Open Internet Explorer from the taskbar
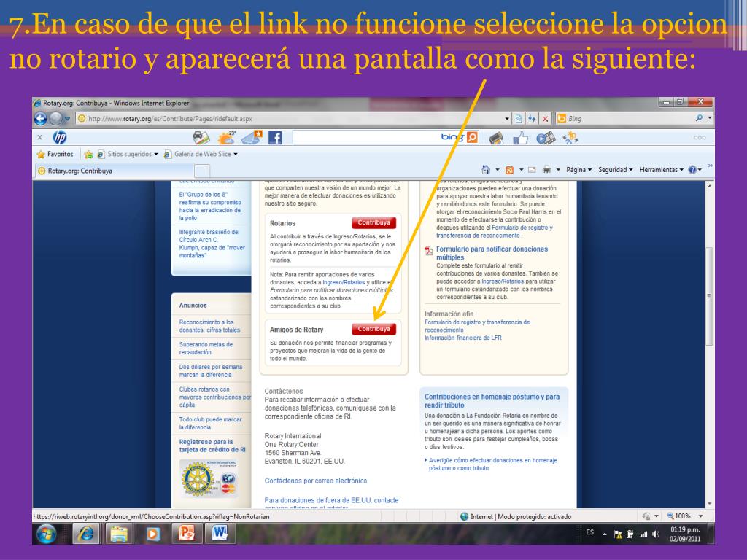Image resolution: width=747 pixels, height=560 pixels. pyautogui.click(x=86, y=534)
